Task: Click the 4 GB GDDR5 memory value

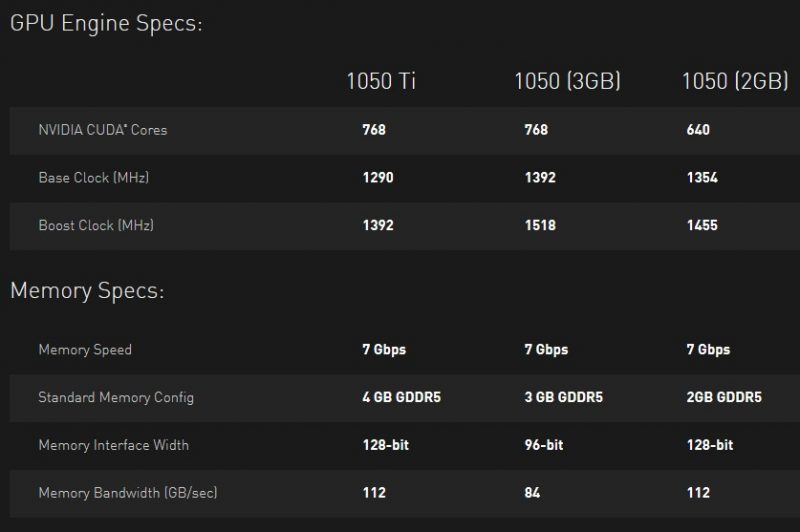Action: click(x=402, y=397)
